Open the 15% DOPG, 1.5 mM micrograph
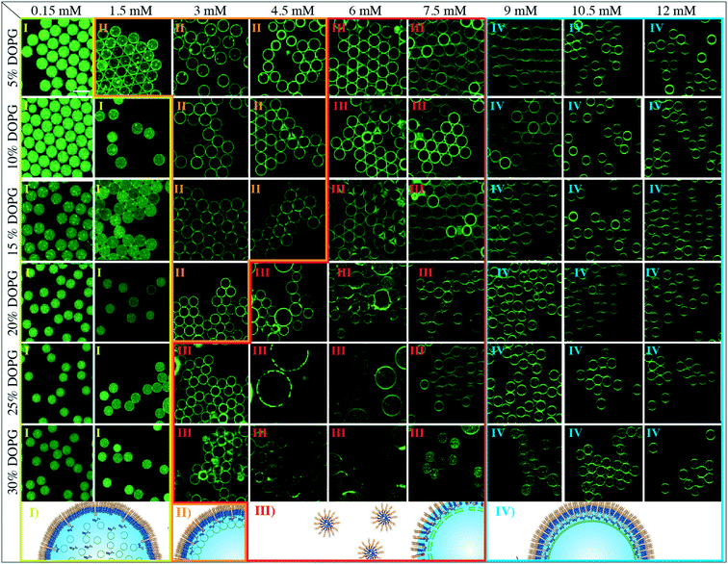 (x=131, y=220)
